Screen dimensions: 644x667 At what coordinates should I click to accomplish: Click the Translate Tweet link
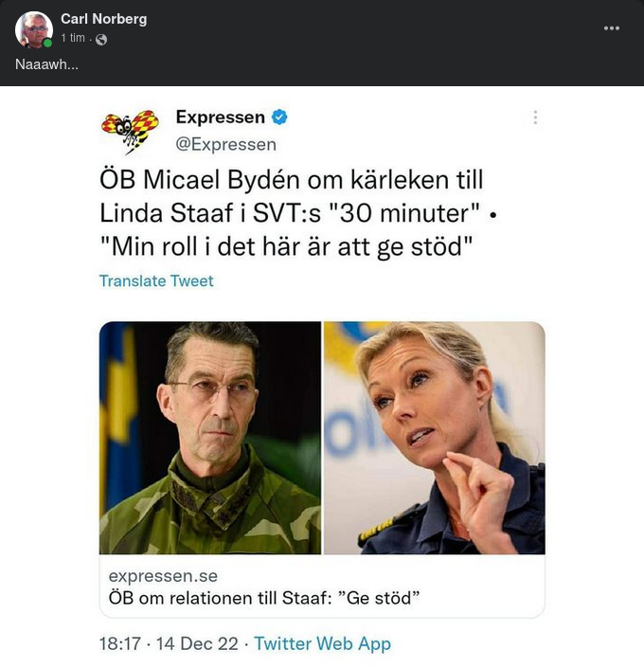156,281
